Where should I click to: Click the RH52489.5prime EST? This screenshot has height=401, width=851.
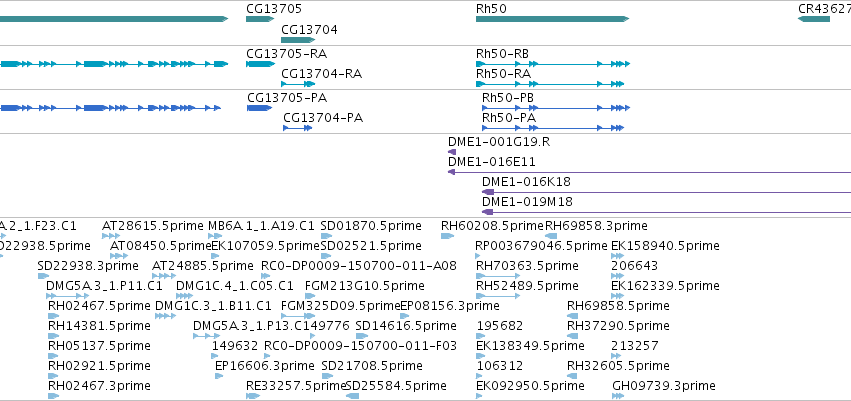click(x=498, y=296)
